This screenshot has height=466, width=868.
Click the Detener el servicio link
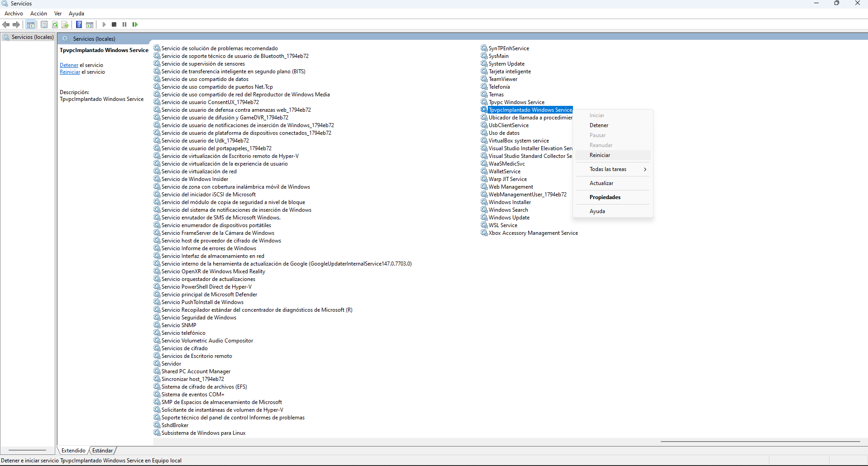[69, 65]
